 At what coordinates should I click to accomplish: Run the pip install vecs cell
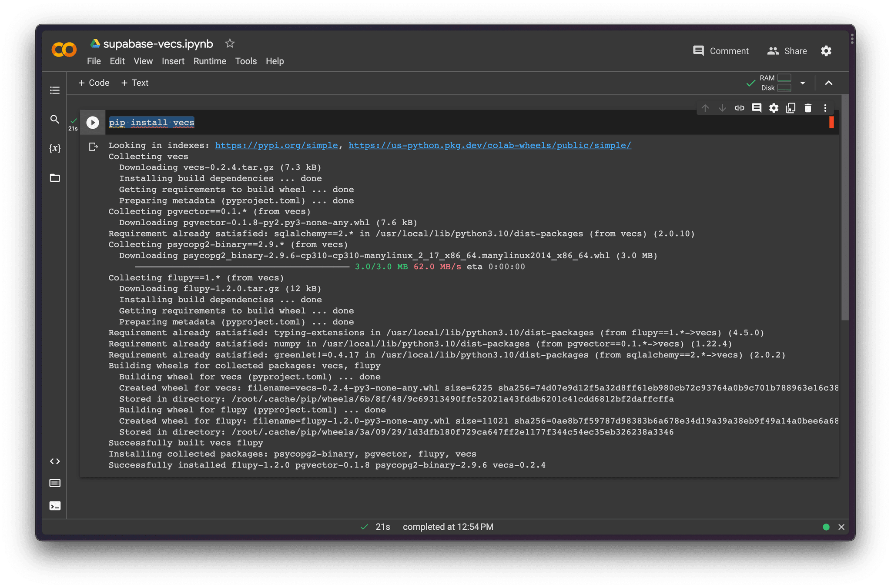(x=92, y=122)
